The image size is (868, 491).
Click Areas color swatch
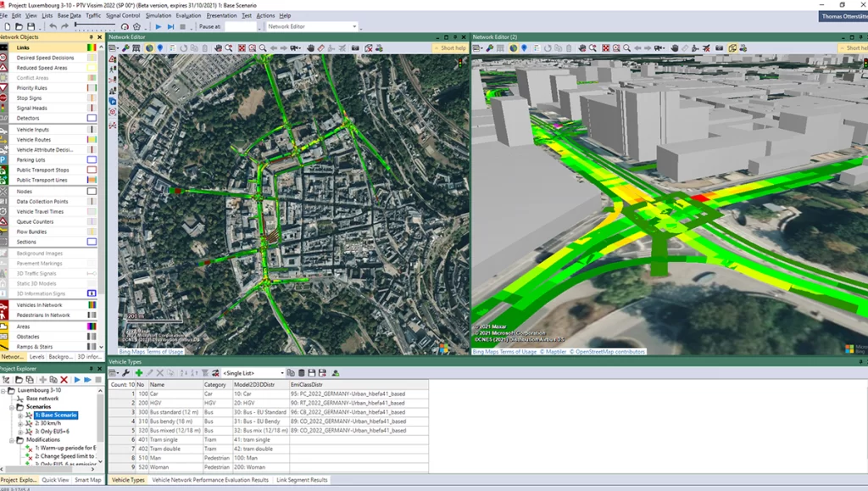coord(92,326)
